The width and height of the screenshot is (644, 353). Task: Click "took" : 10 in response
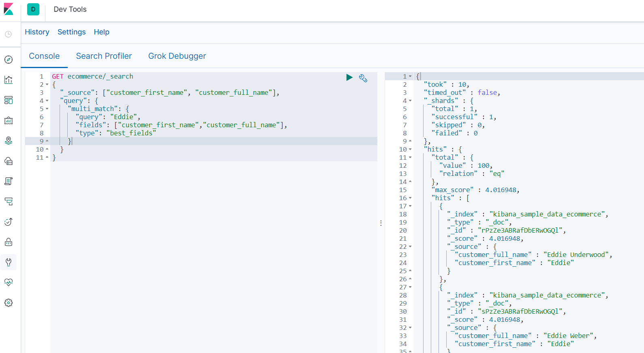pyautogui.click(x=446, y=84)
